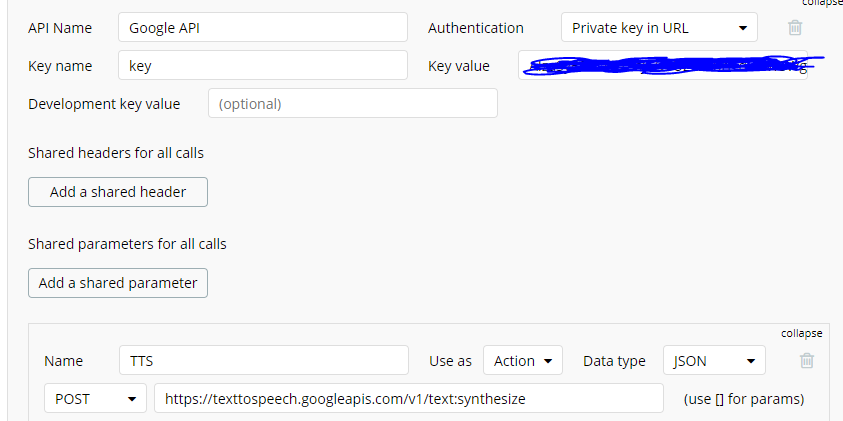The height and width of the screenshot is (421, 843).
Task: Focus the API Name field
Action: tap(262, 28)
